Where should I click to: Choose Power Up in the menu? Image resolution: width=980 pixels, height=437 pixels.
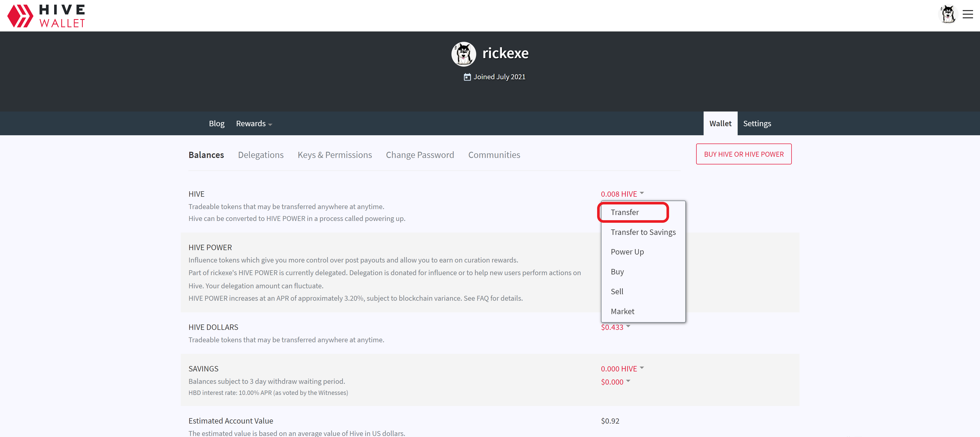(643, 252)
